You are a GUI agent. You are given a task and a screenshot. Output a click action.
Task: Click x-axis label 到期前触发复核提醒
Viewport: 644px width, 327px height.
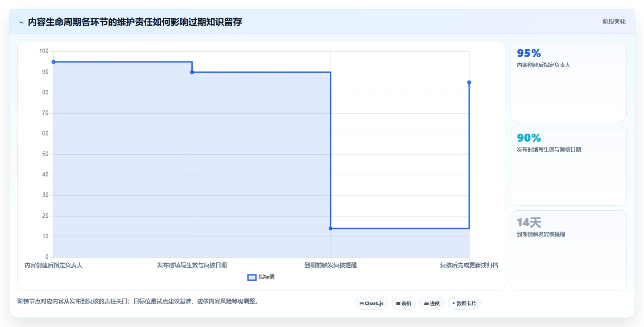pos(330,265)
